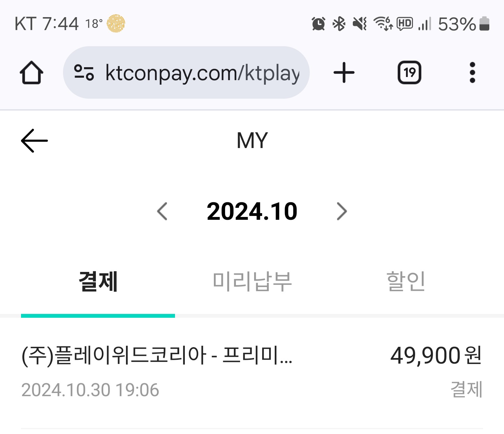Select the 결제 tab
The height and width of the screenshot is (434, 504).
click(98, 281)
